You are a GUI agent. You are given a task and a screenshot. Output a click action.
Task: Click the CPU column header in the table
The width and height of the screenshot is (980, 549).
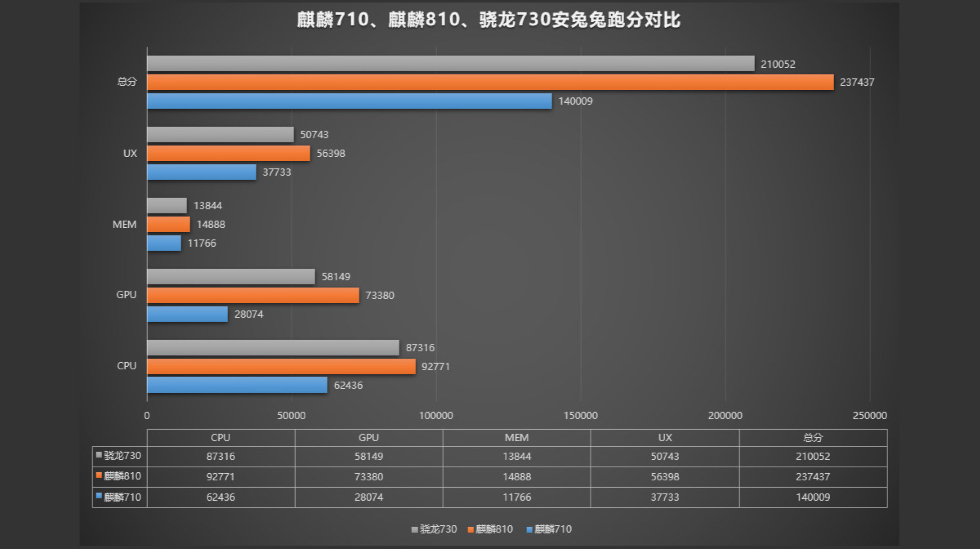(220, 438)
